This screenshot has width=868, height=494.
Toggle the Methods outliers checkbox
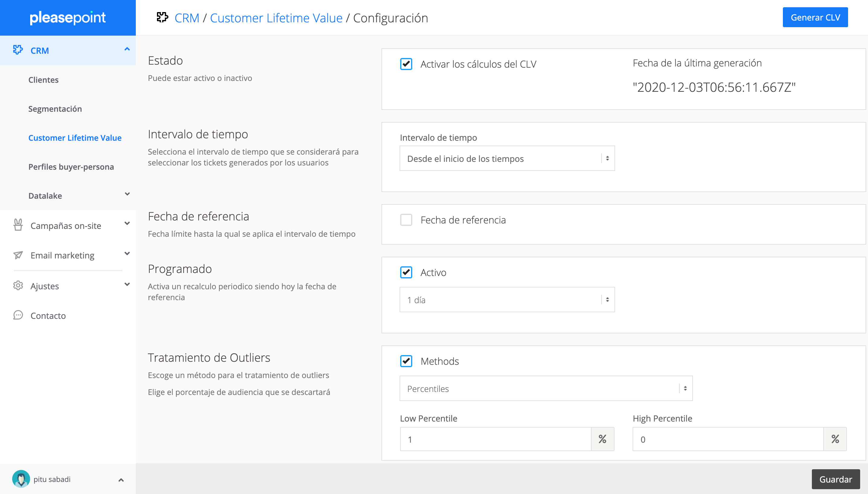tap(406, 361)
